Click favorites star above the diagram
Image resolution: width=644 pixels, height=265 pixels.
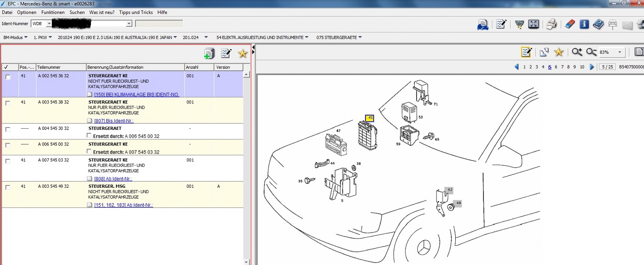pos(559,52)
